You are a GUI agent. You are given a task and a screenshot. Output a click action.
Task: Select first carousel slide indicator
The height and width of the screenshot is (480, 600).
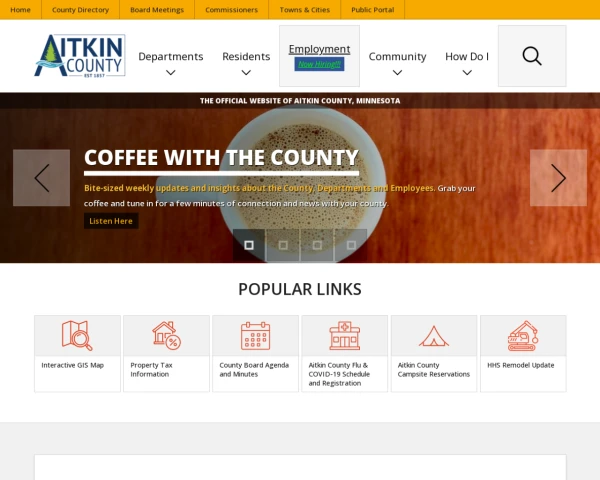pyautogui.click(x=249, y=245)
